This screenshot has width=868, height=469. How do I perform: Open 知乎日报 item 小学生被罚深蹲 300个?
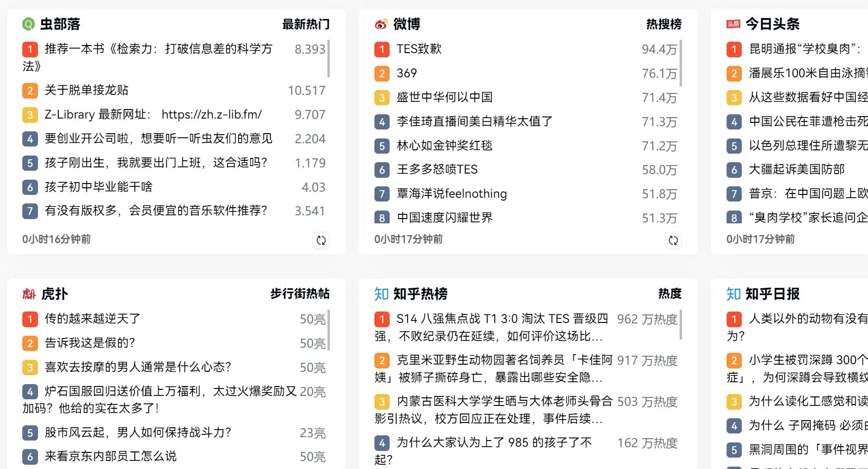797,368
